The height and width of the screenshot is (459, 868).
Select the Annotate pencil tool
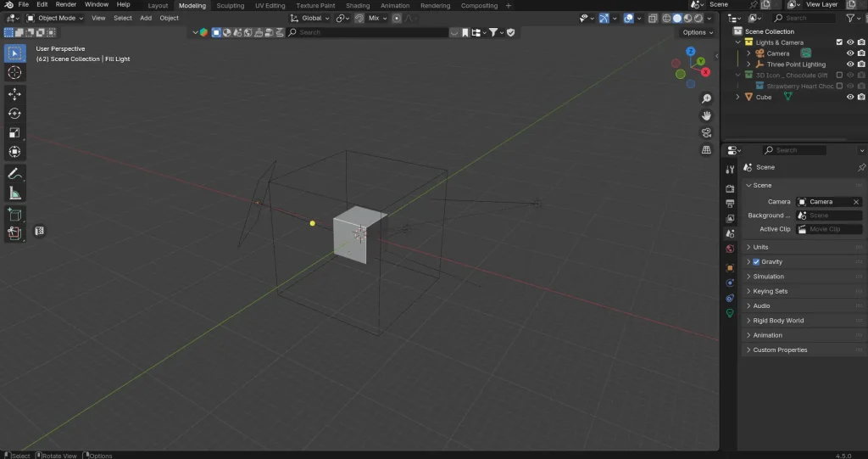click(x=14, y=174)
